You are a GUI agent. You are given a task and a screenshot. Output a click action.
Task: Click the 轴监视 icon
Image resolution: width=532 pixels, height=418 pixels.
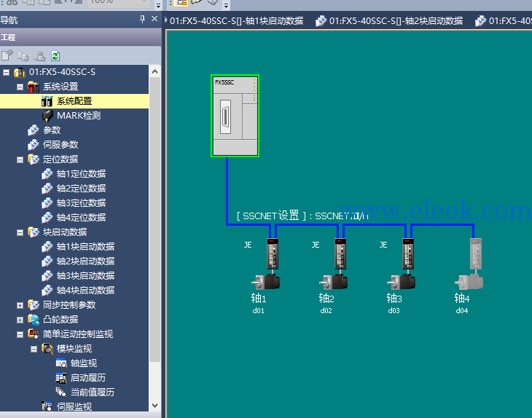(x=61, y=363)
